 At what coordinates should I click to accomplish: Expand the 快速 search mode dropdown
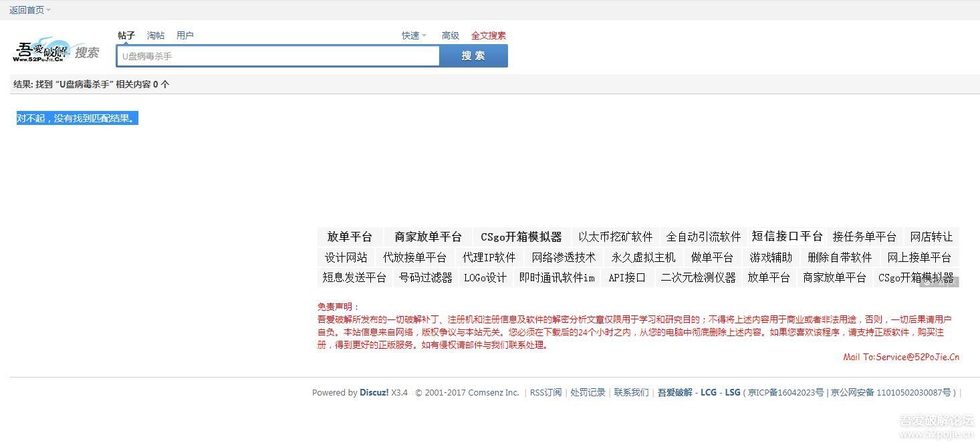(x=414, y=35)
